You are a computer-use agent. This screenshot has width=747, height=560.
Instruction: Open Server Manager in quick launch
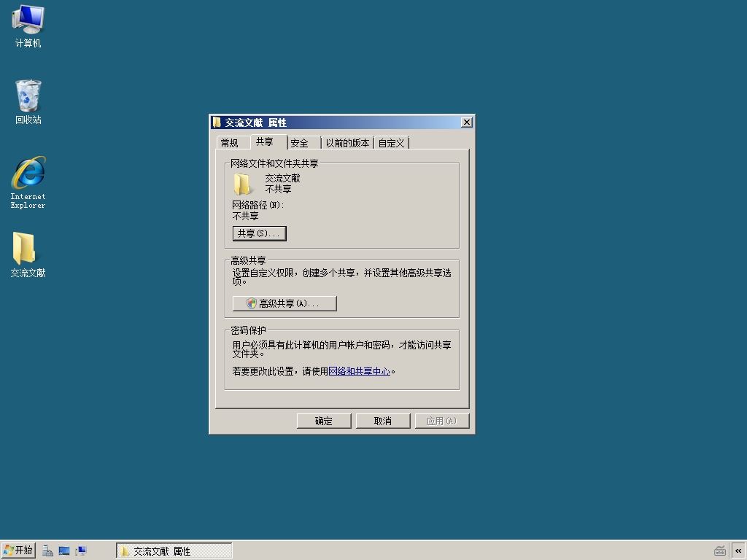[47, 551]
